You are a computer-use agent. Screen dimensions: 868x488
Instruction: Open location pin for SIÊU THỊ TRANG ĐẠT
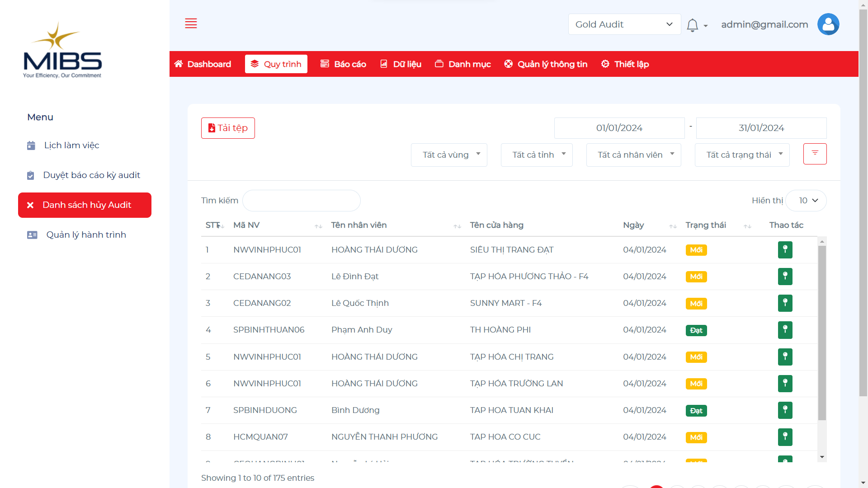click(785, 250)
